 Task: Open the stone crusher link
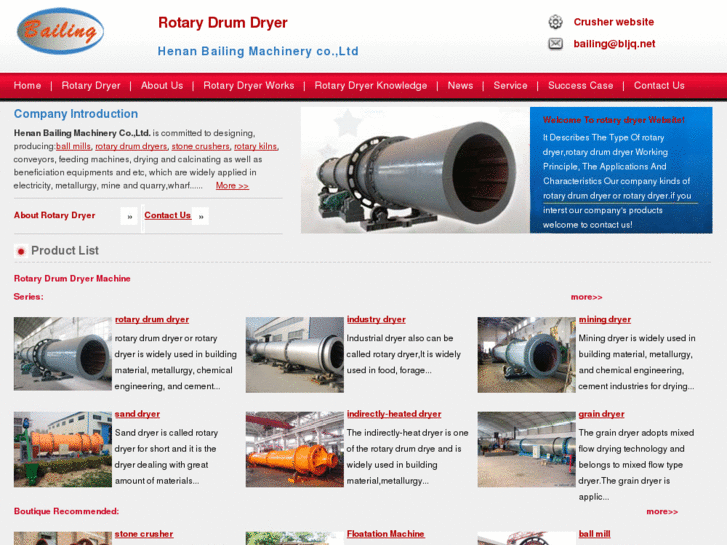[144, 534]
